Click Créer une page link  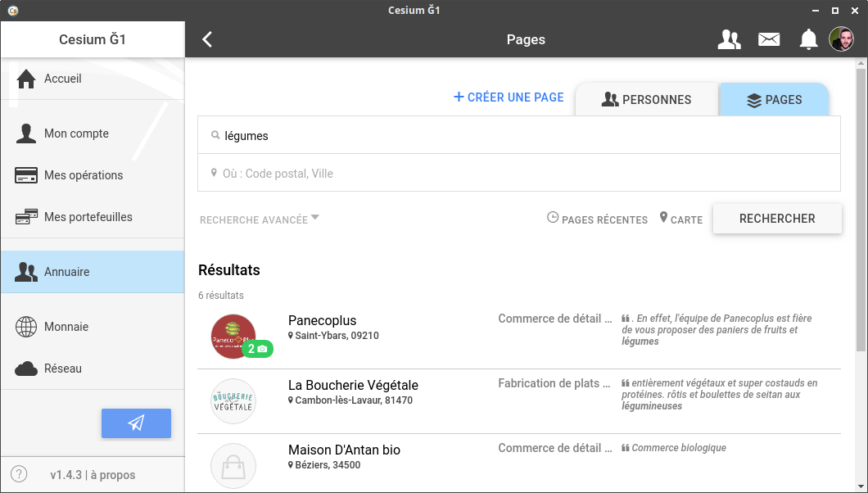509,97
